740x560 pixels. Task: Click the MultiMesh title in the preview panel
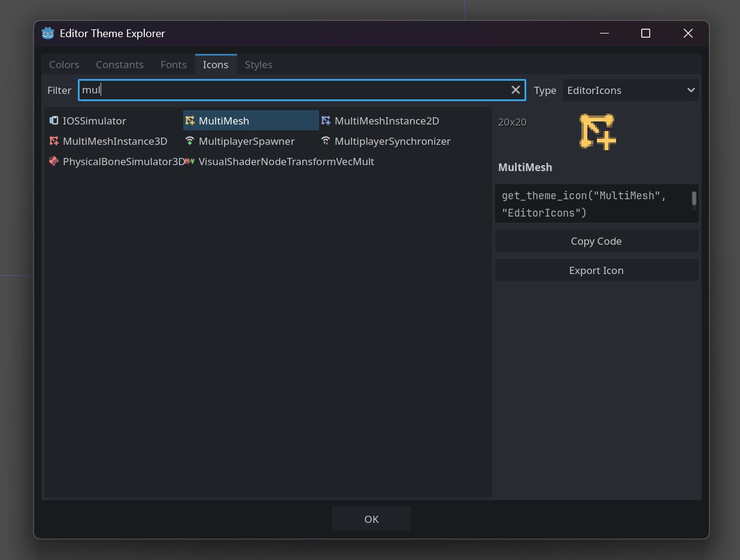pos(525,168)
